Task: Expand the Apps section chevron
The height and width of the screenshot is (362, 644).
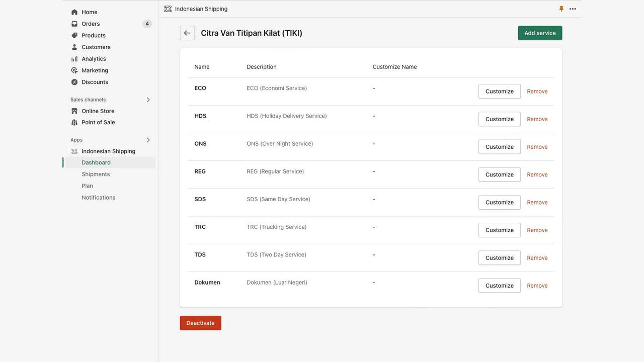Action: click(148, 140)
